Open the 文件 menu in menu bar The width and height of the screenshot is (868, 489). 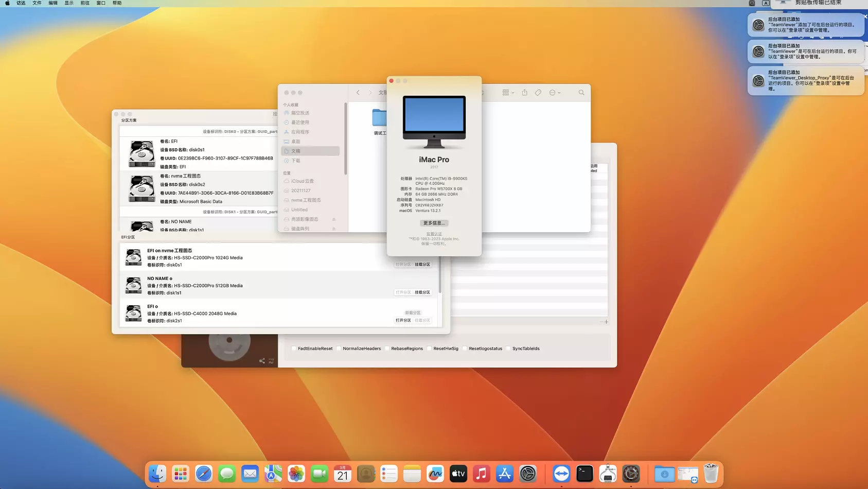[x=37, y=3]
